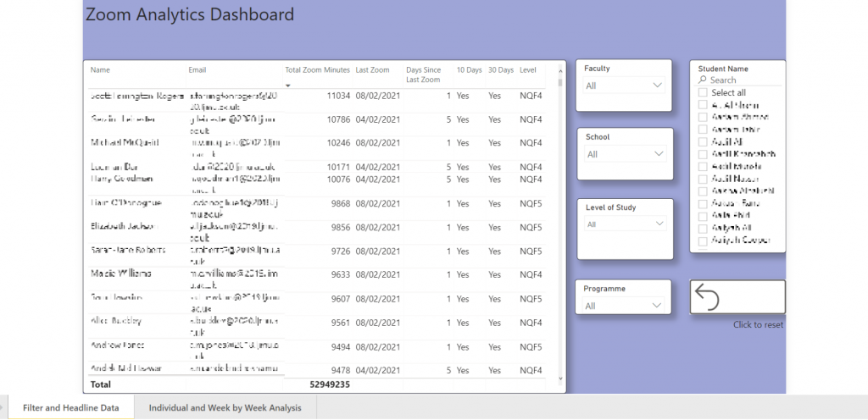Click the table vertical scrollbar thumb
The image size is (868, 420).
(560, 82)
